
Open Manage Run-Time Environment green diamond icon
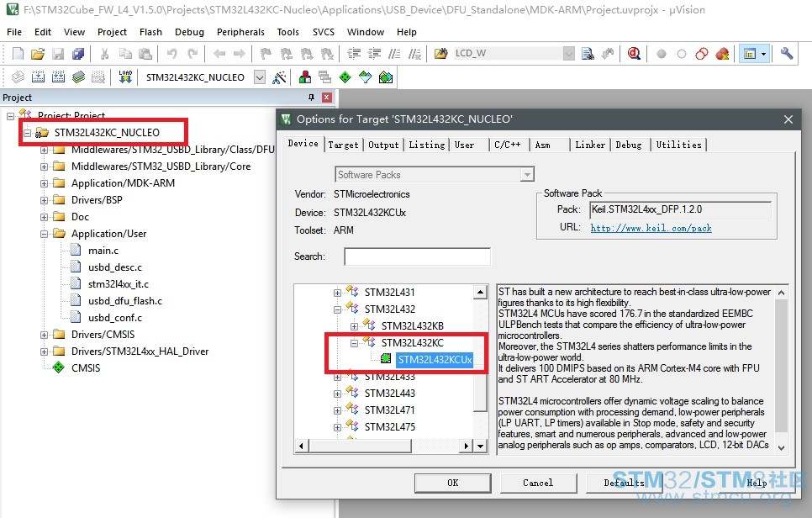click(x=345, y=77)
